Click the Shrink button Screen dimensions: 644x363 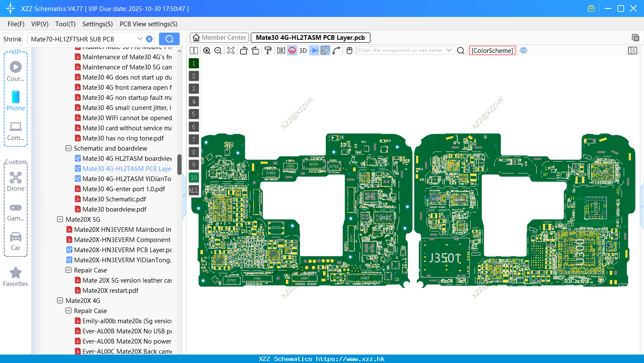point(13,39)
